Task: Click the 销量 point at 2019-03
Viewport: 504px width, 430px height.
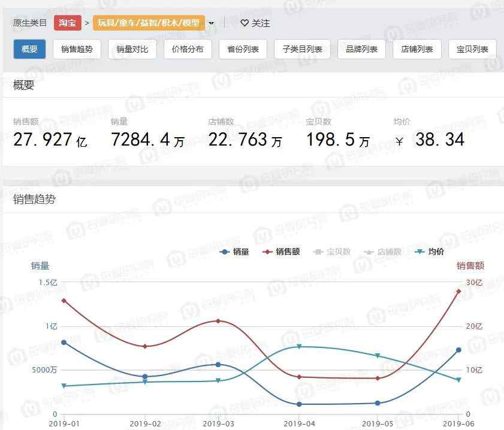Action: pyautogui.click(x=218, y=365)
